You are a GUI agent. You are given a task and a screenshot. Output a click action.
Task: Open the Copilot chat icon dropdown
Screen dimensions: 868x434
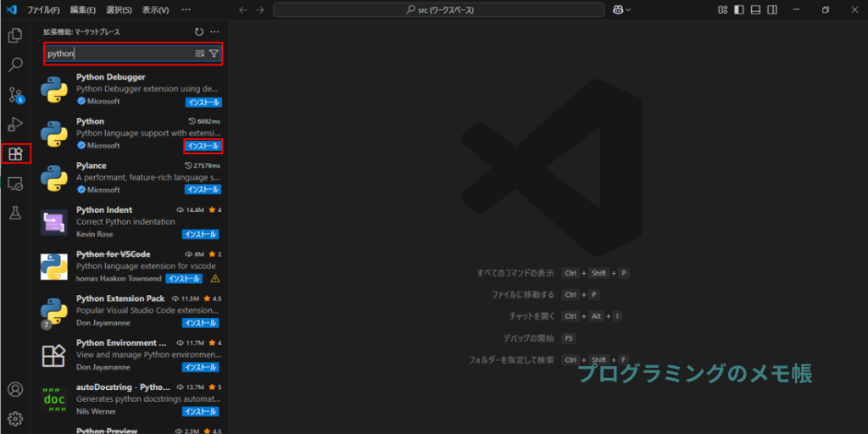click(x=621, y=10)
